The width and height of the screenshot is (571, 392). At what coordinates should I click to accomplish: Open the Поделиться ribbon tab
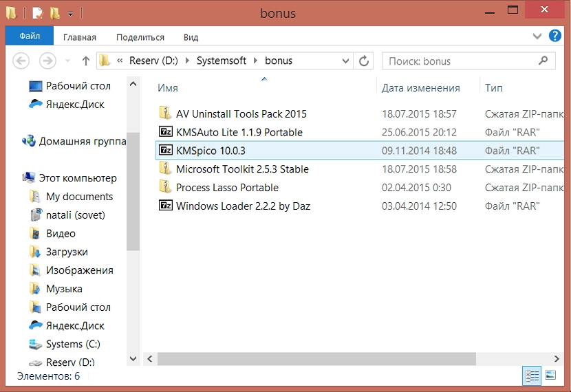(140, 37)
